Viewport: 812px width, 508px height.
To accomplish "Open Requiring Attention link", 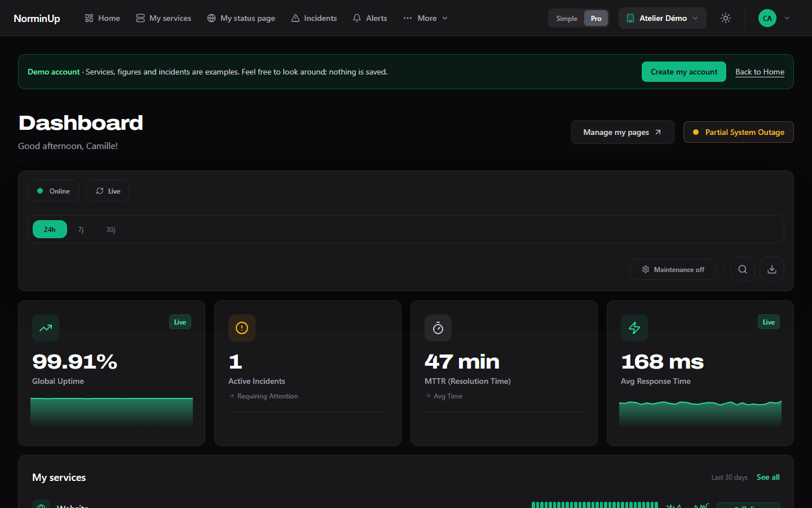I will pyautogui.click(x=263, y=396).
